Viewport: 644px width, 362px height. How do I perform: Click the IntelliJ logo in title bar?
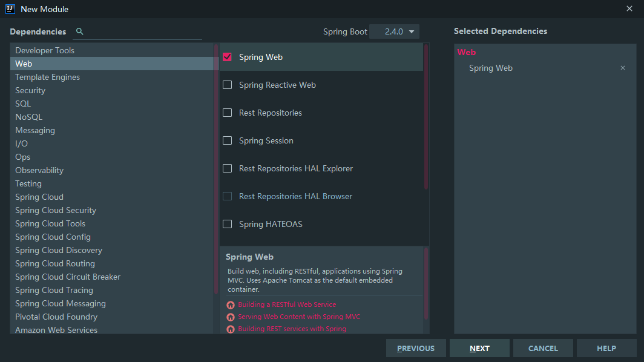point(10,9)
